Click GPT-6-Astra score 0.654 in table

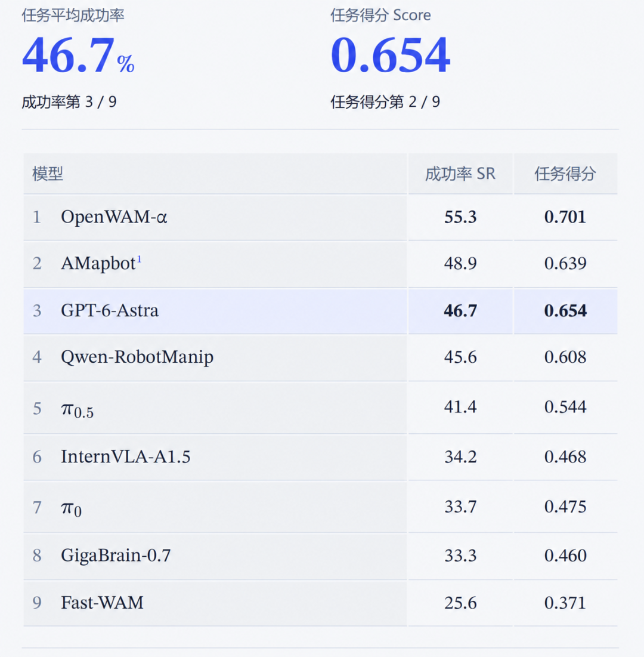tap(565, 310)
